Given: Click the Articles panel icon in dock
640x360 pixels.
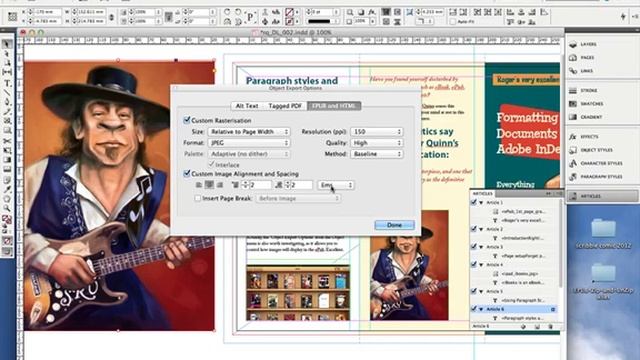Looking at the screenshot, I should (573, 196).
